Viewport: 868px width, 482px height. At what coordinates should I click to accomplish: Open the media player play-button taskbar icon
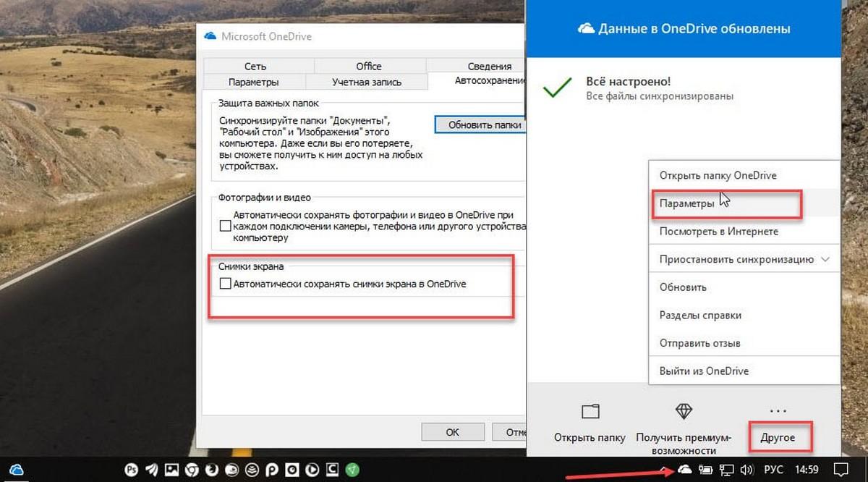pyautogui.click(x=312, y=470)
